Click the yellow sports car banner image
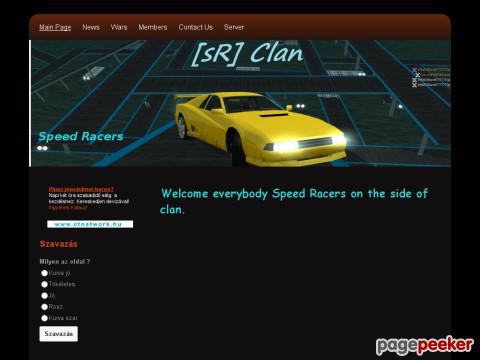Viewport: 480px width, 360px height. click(260, 128)
